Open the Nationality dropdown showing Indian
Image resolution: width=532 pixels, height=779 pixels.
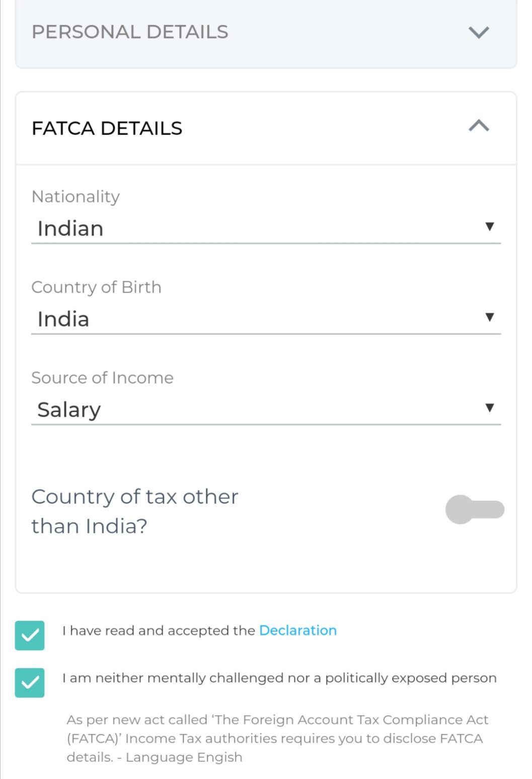click(252, 228)
